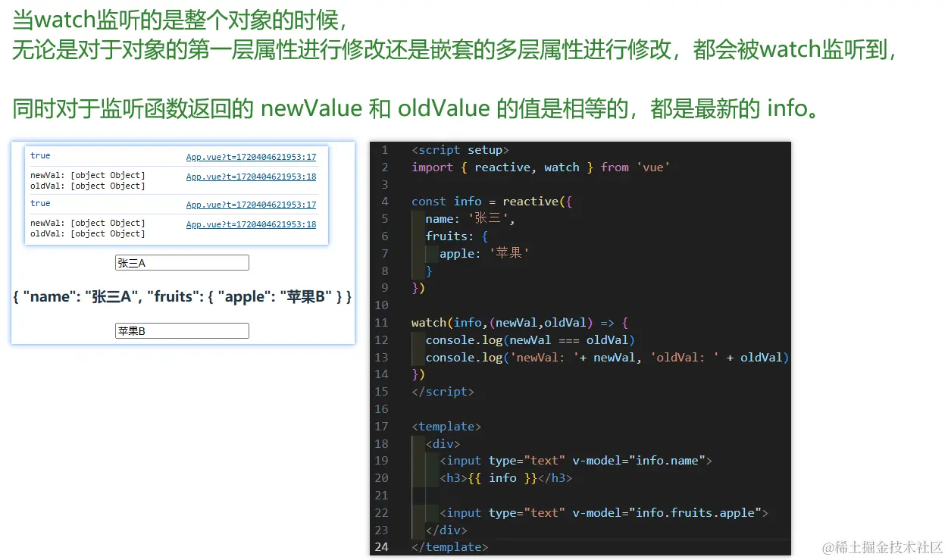
Task: Open the App.vue:17 link beside the second true log
Action: click(251, 205)
